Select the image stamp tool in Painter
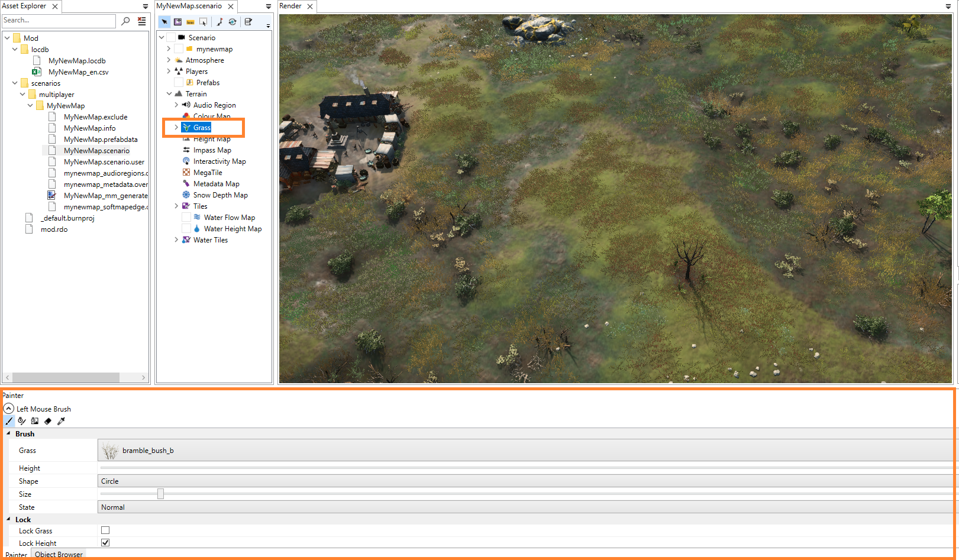 (35, 421)
